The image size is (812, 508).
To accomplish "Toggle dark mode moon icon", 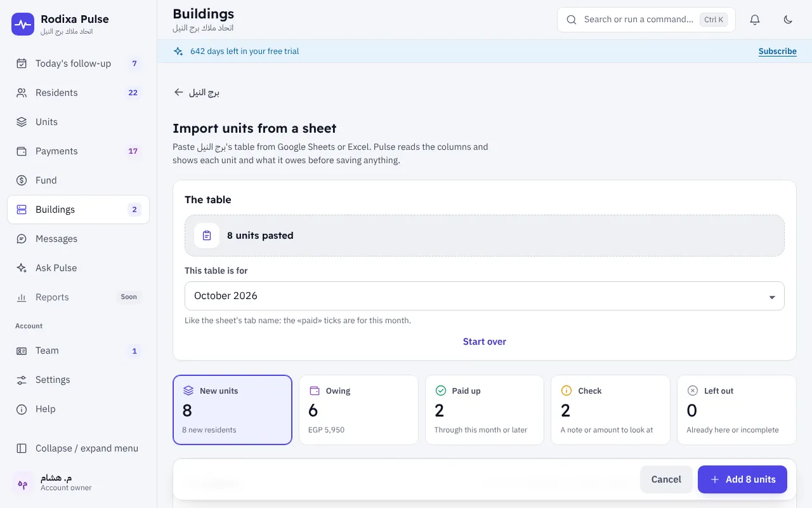I will tap(788, 20).
